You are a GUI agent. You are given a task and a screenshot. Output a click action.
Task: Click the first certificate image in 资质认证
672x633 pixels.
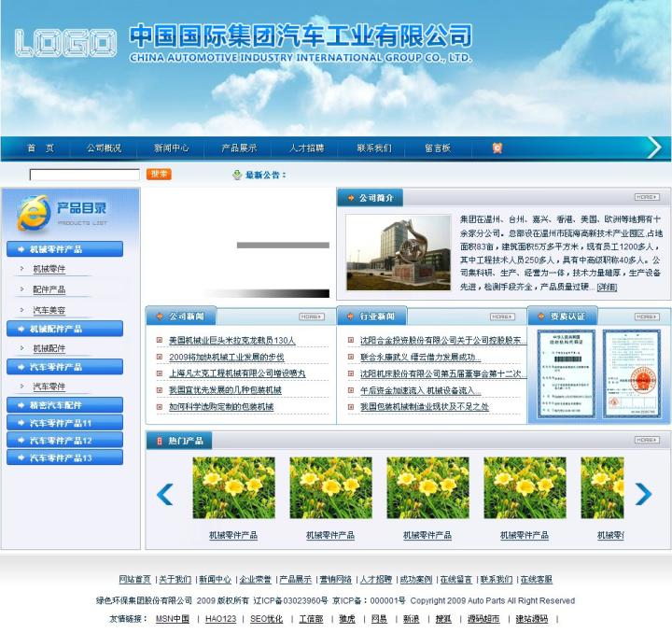pos(567,373)
